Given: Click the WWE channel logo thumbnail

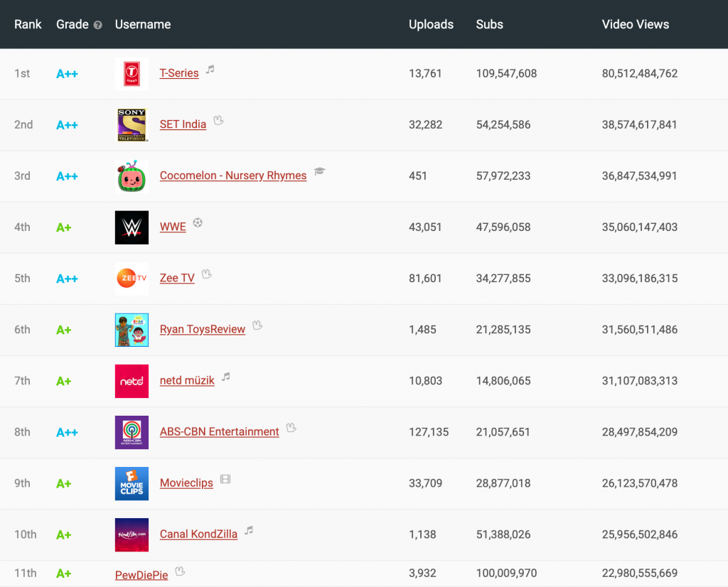Looking at the screenshot, I should coord(132,227).
